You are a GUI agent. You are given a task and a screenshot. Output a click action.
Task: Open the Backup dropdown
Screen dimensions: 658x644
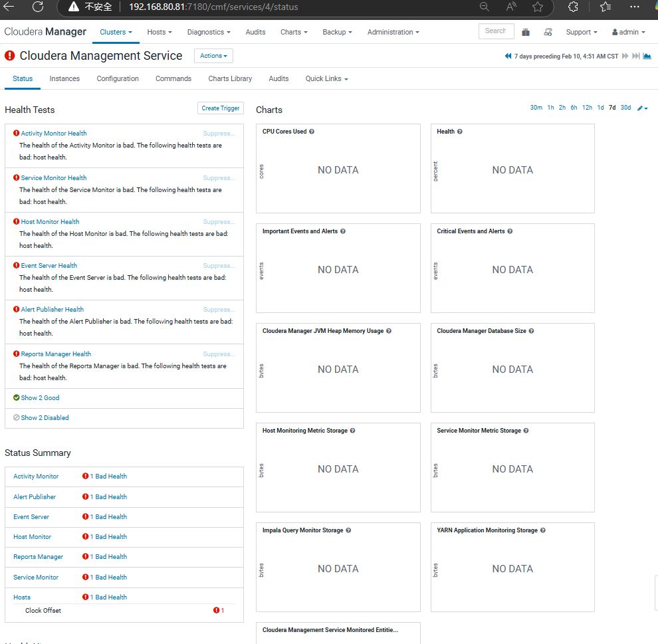337,32
